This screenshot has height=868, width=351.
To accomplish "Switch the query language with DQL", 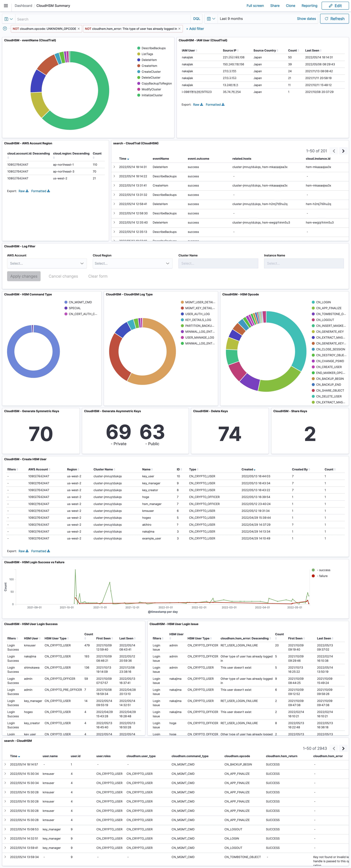I will [x=197, y=19].
